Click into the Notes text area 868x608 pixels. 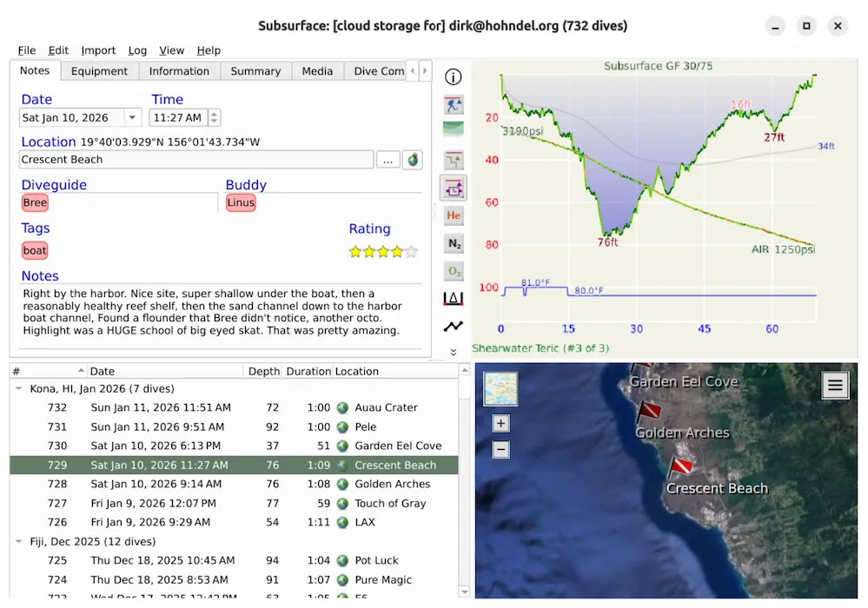click(221, 316)
